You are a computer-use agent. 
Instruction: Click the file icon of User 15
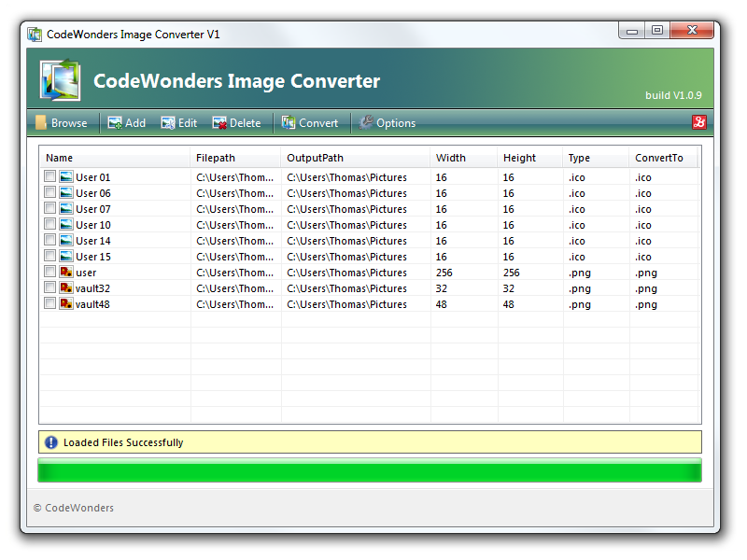point(66,256)
